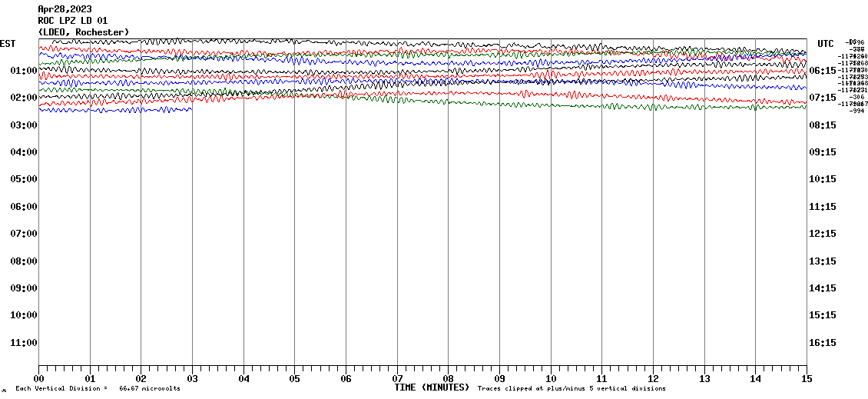
Task: Click the 15 minute tick label
Action: [x=806, y=379]
